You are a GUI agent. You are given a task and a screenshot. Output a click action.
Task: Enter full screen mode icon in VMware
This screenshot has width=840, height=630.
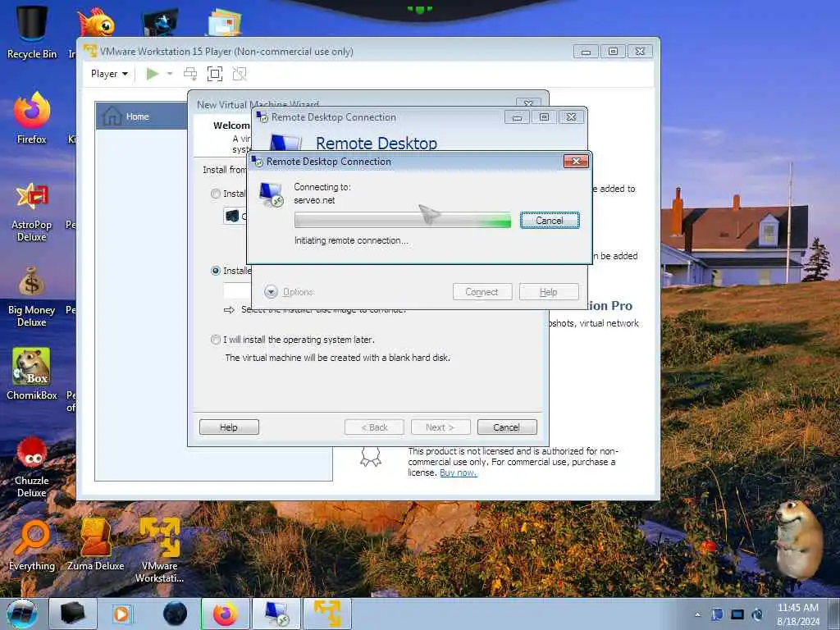click(x=215, y=74)
